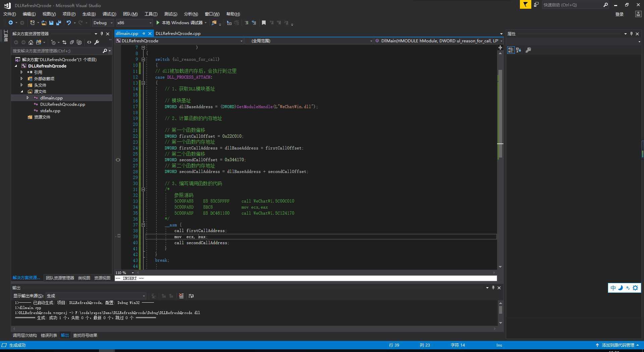The width and height of the screenshot is (644, 352).
Task: Open the 110 % zoom level dropdown
Action: pyautogui.click(x=125, y=273)
